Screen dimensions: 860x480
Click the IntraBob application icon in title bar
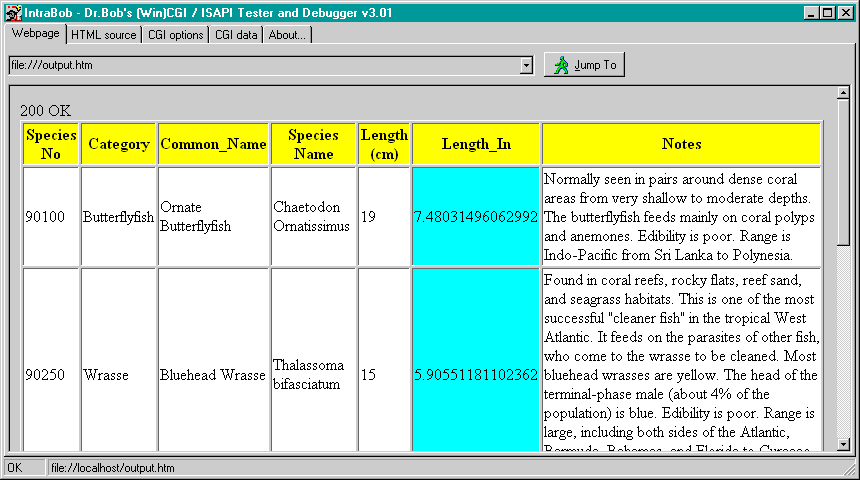tap(13, 12)
